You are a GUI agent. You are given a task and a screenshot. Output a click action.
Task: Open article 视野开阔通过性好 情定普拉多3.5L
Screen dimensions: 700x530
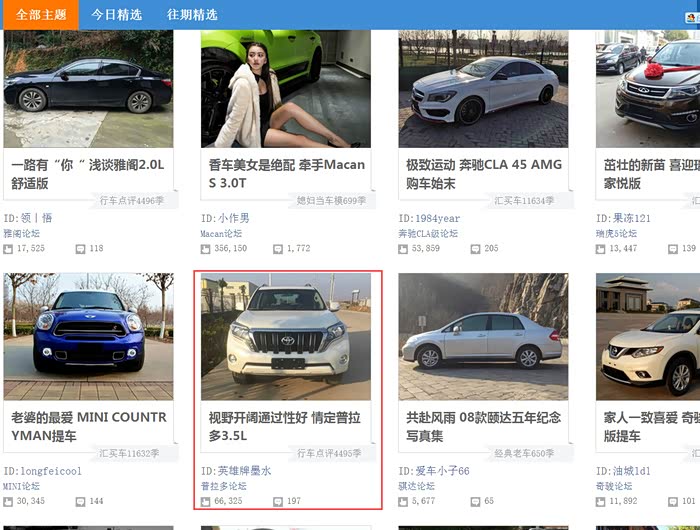tap(285, 426)
